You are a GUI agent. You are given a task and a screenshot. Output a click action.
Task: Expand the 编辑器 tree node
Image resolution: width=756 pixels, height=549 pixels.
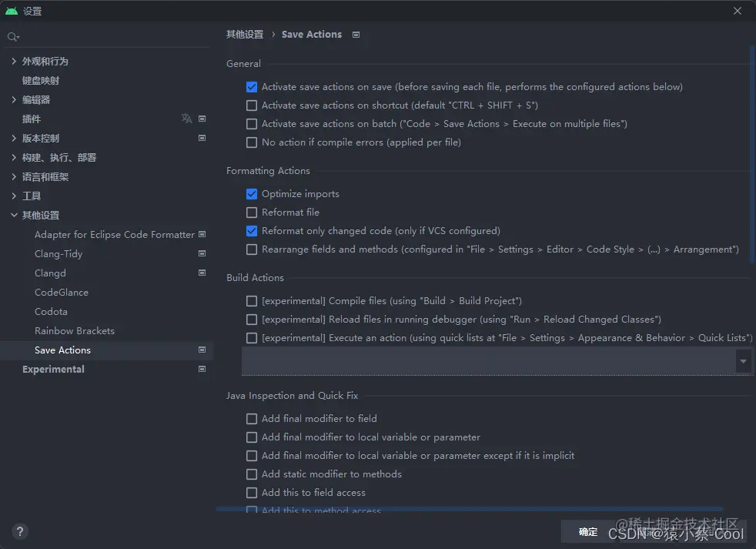pyautogui.click(x=14, y=99)
